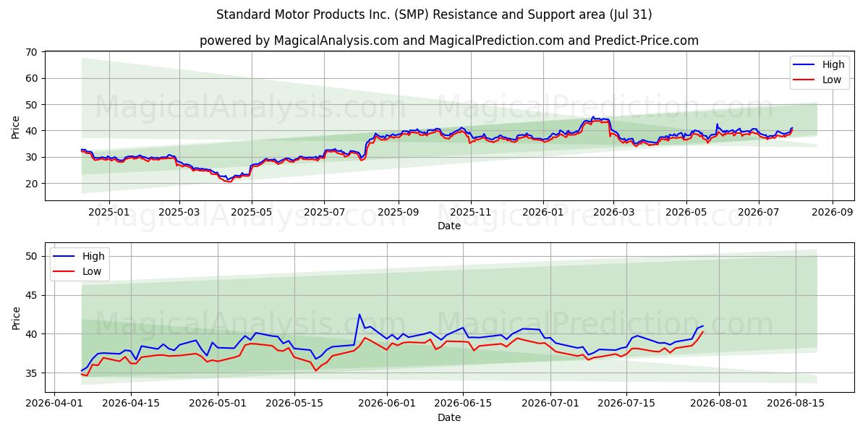Click the '2026-05-01' tick label in the bottom chart
Viewport: 868px width, 434px height.
click(218, 404)
